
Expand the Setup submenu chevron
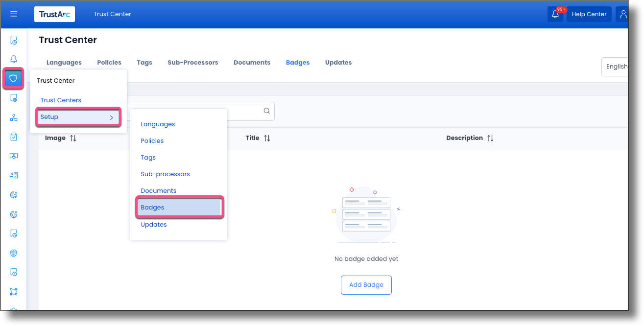(112, 117)
